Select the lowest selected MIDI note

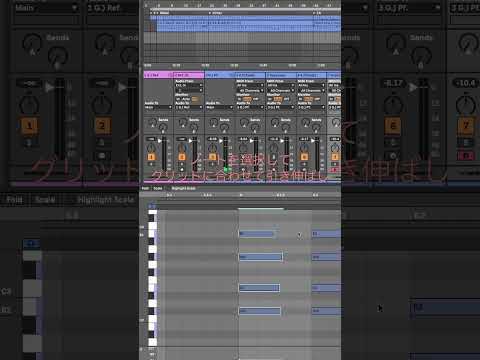click(x=260, y=311)
